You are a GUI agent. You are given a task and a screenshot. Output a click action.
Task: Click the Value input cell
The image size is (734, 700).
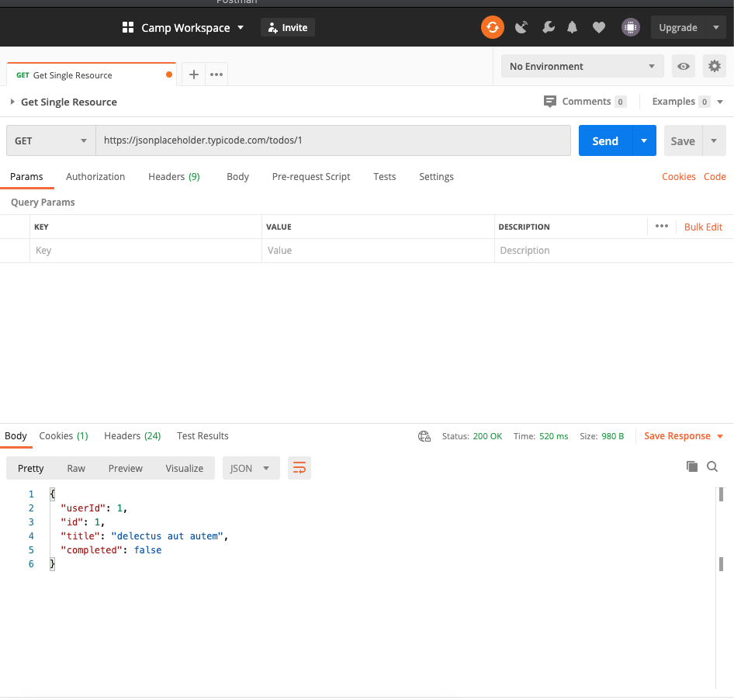(378, 251)
